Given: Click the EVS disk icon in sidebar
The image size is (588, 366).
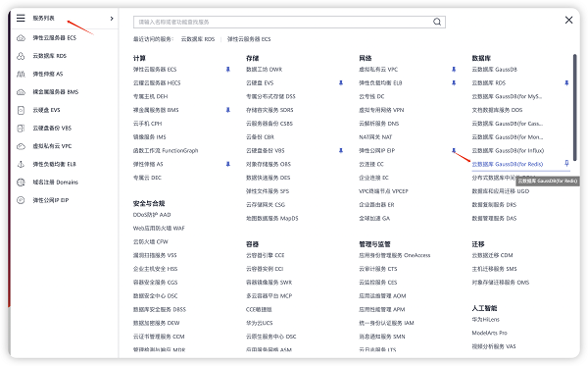Looking at the screenshot, I should (21, 110).
